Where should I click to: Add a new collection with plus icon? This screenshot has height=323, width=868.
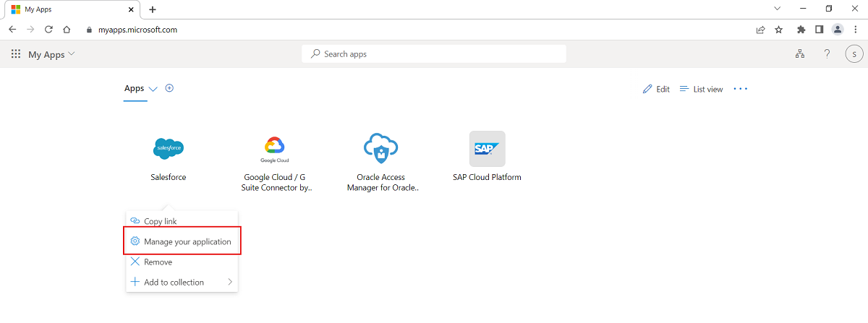tap(169, 88)
